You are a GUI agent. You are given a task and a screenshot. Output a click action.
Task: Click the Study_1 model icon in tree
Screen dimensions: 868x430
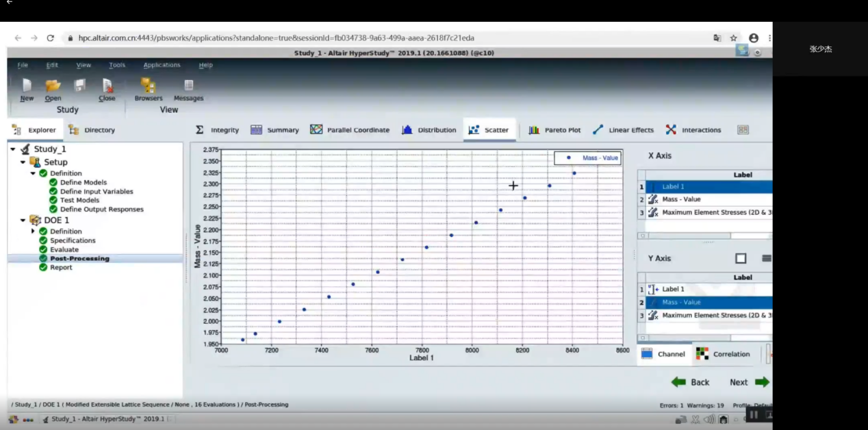pyautogui.click(x=25, y=149)
